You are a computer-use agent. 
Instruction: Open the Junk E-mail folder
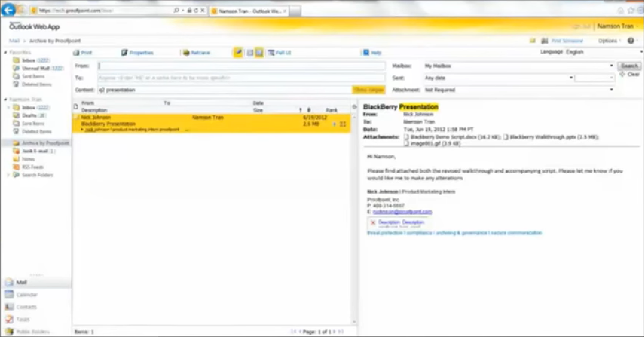[x=35, y=151]
